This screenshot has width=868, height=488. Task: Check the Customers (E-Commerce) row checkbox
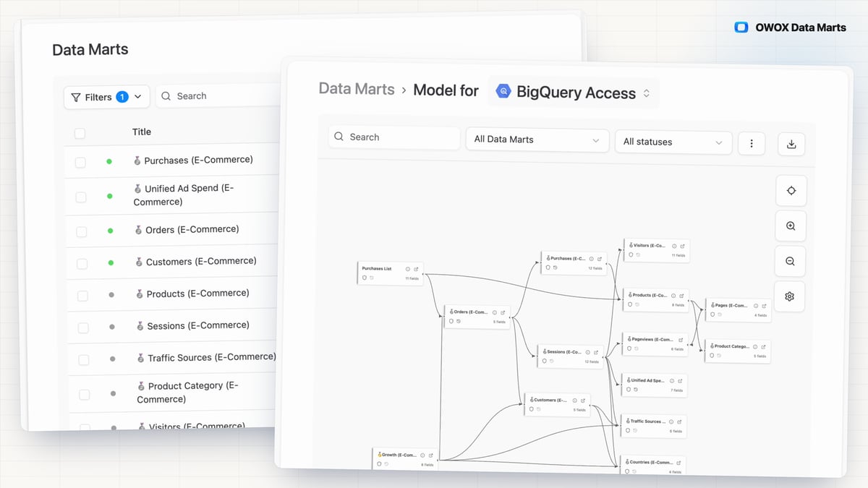pos(82,263)
